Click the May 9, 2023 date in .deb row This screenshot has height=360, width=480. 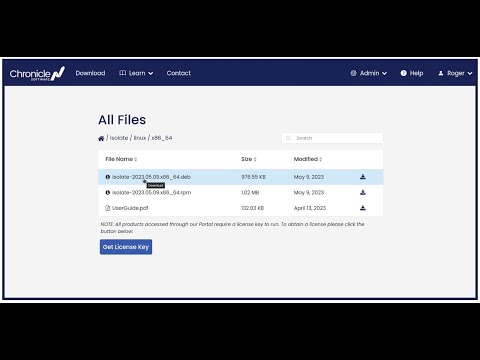click(309, 177)
